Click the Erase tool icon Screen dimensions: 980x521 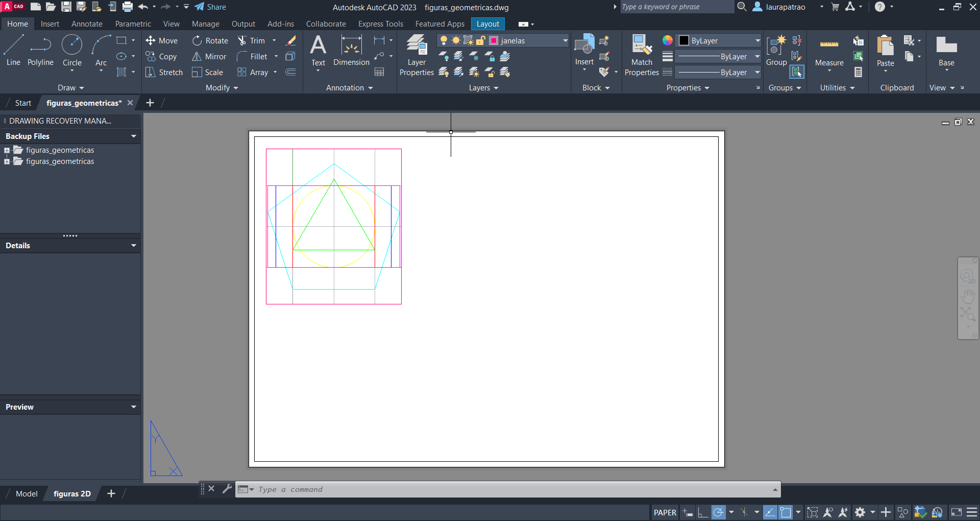(291, 40)
